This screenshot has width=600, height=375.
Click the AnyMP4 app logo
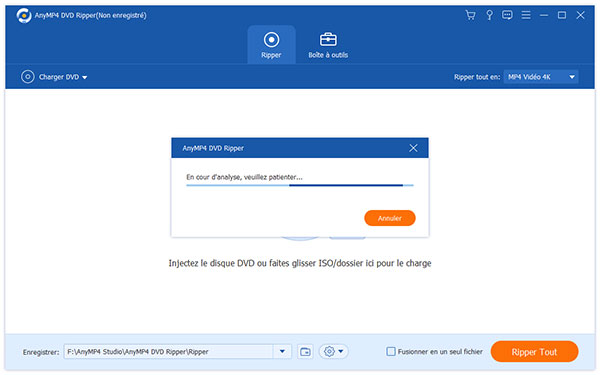point(24,16)
